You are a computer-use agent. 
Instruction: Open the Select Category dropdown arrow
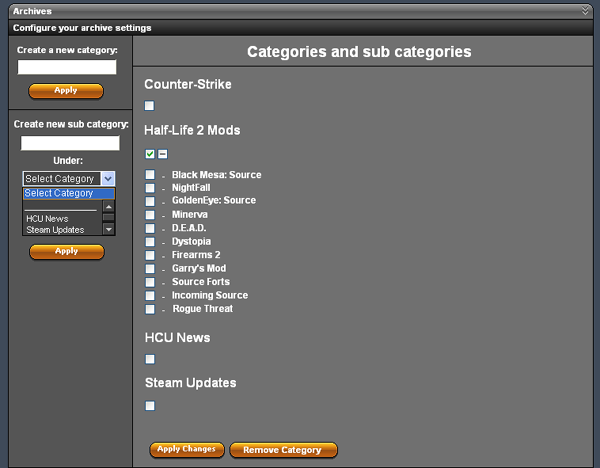pos(108,178)
